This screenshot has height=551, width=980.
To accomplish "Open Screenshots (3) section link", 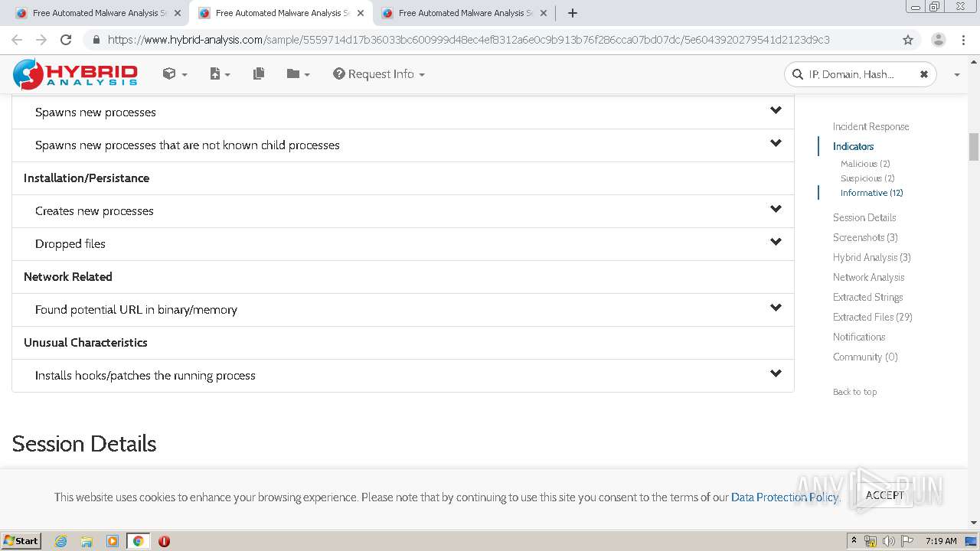I will click(865, 238).
